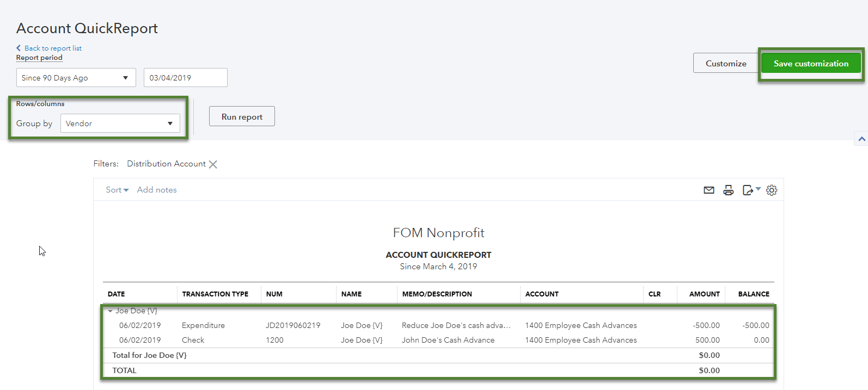Click transaction number JD2019060219
This screenshot has height=390, width=868.
pyautogui.click(x=293, y=325)
